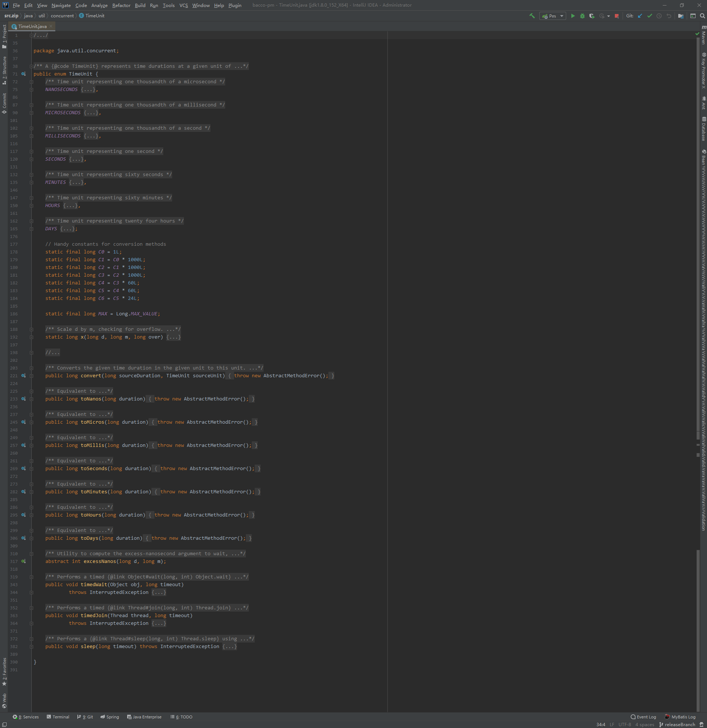This screenshot has height=728, width=707.
Task: Open the Refactor menu
Action: (121, 5)
